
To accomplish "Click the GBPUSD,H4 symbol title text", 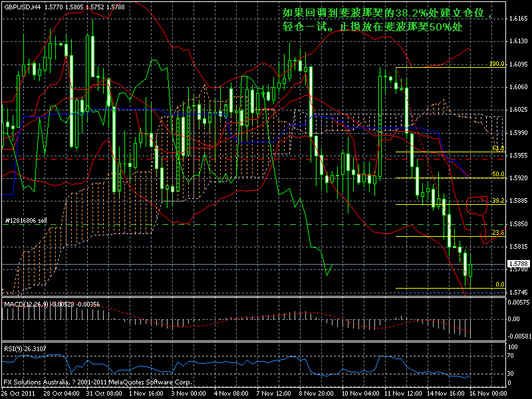I will [x=22, y=7].
